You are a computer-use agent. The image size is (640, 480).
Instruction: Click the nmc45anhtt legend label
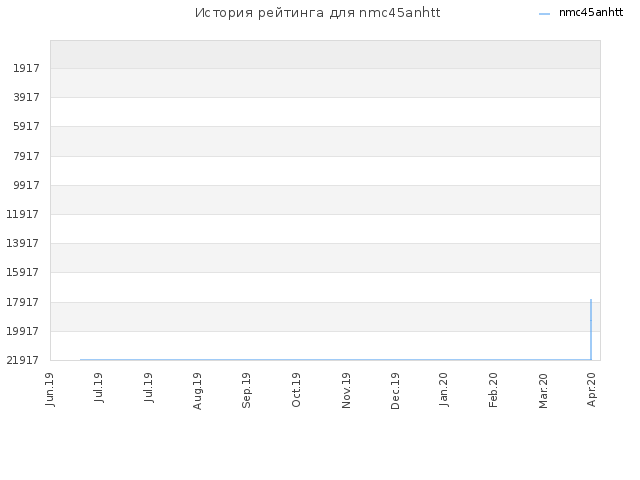click(x=591, y=13)
